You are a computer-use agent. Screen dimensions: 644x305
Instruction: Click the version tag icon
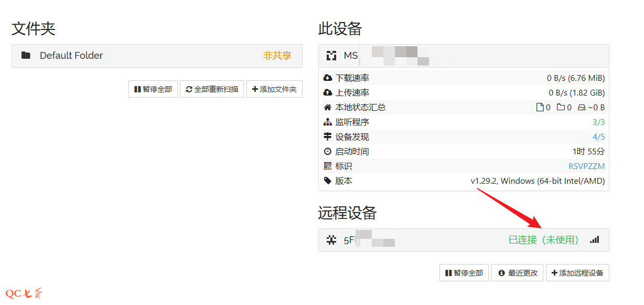pos(328,181)
